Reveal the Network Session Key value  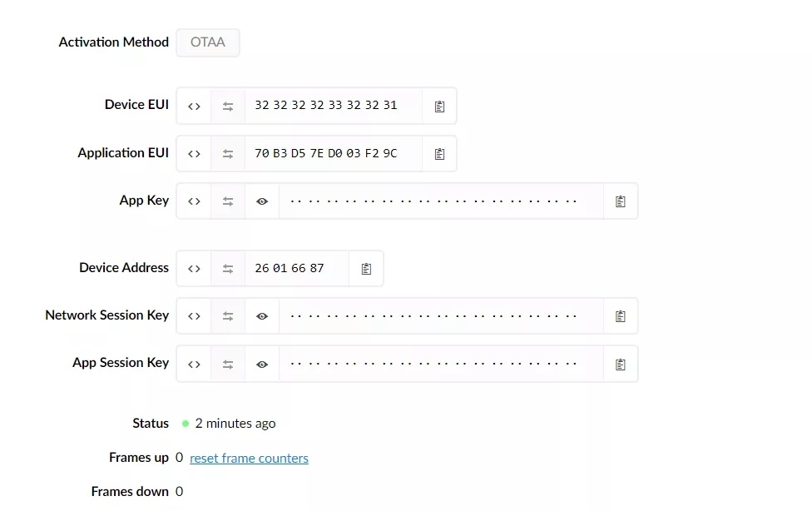coord(262,316)
